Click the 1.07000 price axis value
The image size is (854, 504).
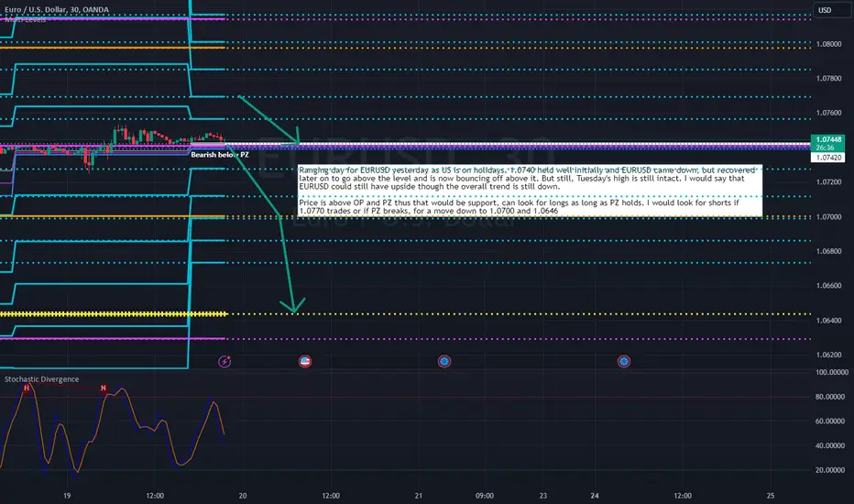828,217
